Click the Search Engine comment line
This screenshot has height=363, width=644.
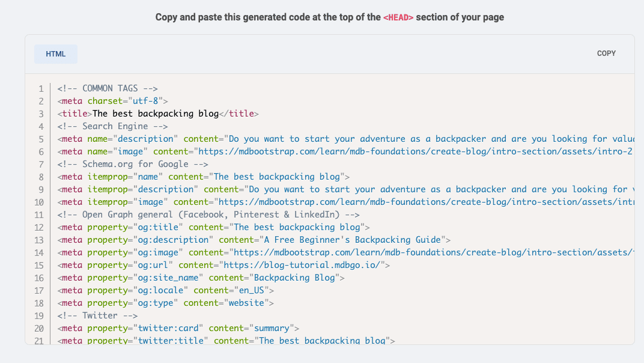tap(112, 126)
